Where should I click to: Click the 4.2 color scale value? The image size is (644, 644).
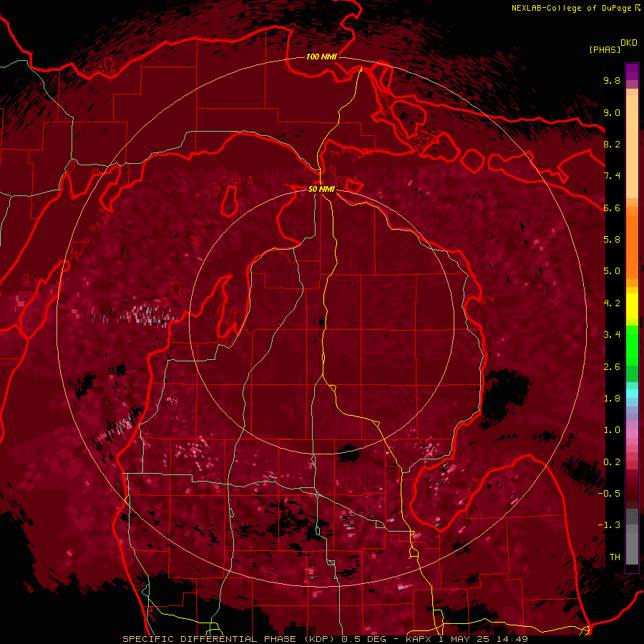tap(612, 303)
